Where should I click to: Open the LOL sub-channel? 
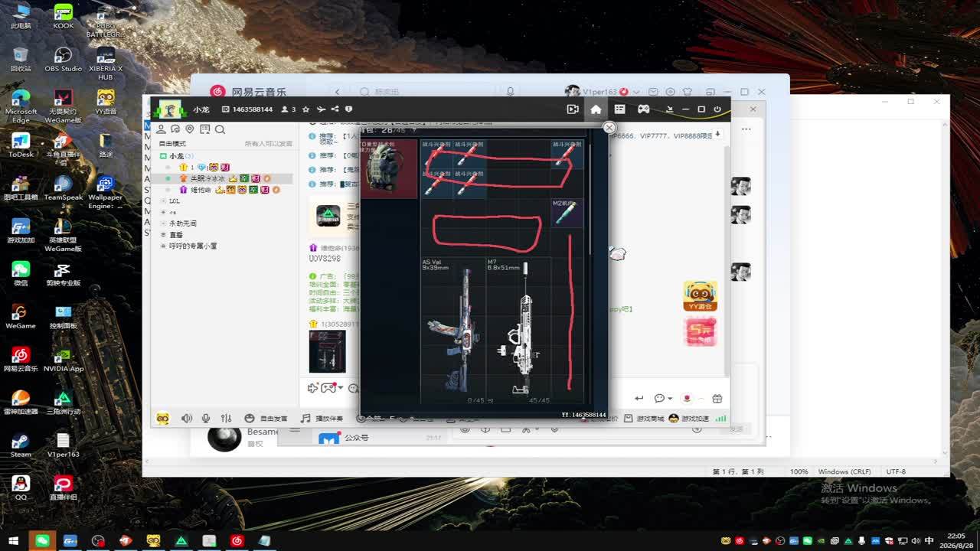(175, 201)
